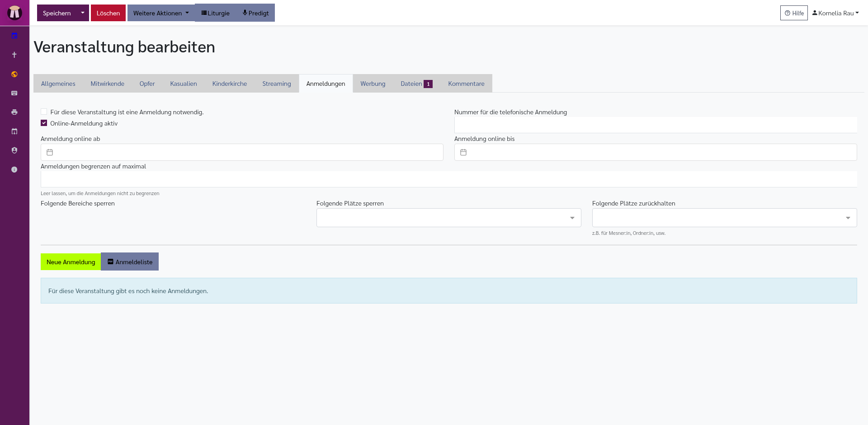This screenshot has height=425, width=868.
Task: Click Hilfe button
Action: coord(794,13)
